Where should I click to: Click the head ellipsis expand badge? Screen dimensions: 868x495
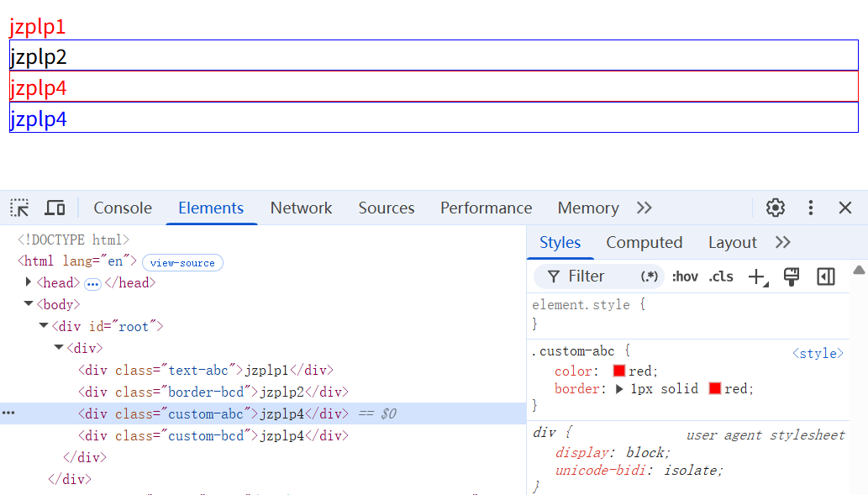[92, 284]
